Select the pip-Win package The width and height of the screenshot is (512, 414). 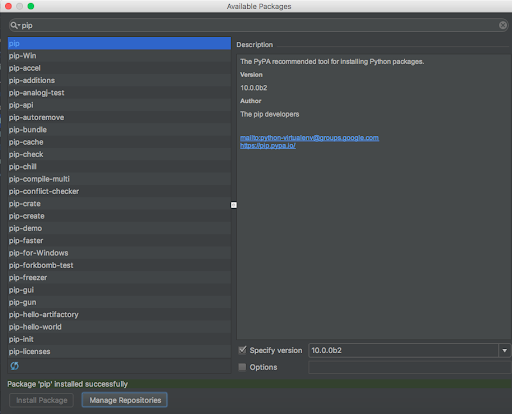click(119, 56)
